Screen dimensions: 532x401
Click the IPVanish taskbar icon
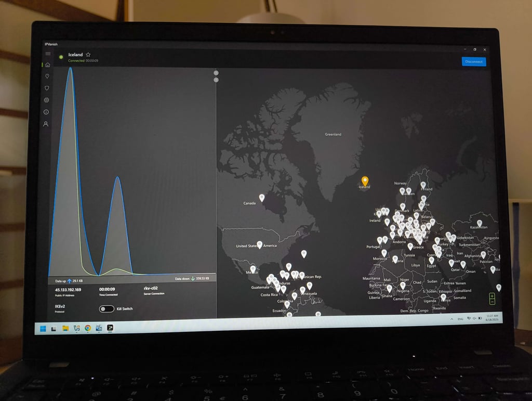pyautogui.click(x=110, y=328)
